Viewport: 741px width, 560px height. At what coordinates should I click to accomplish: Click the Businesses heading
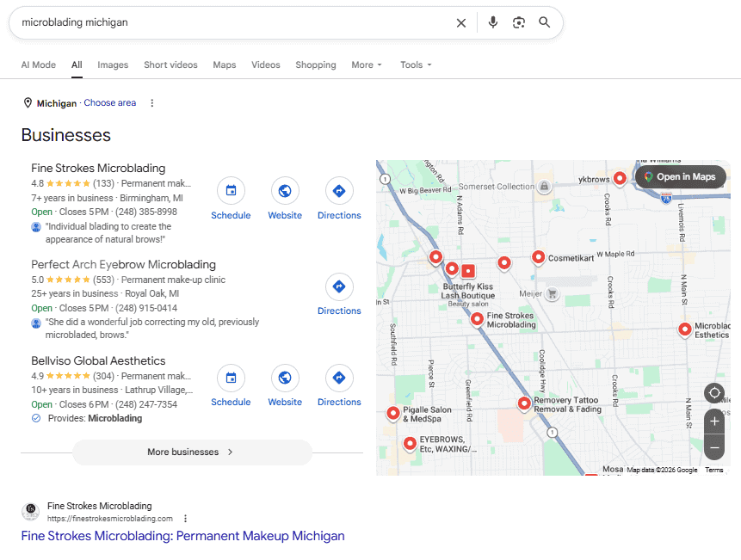coord(65,135)
